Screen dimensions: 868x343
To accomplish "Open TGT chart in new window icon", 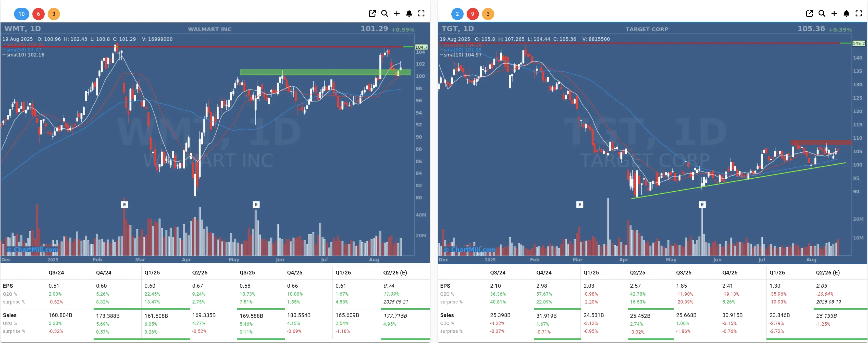I will tap(809, 14).
